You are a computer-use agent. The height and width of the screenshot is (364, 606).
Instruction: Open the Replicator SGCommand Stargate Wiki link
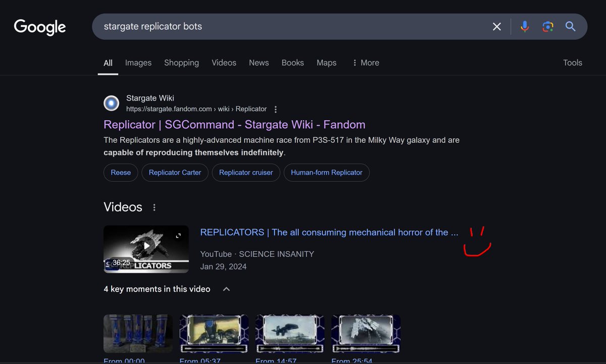point(234,125)
